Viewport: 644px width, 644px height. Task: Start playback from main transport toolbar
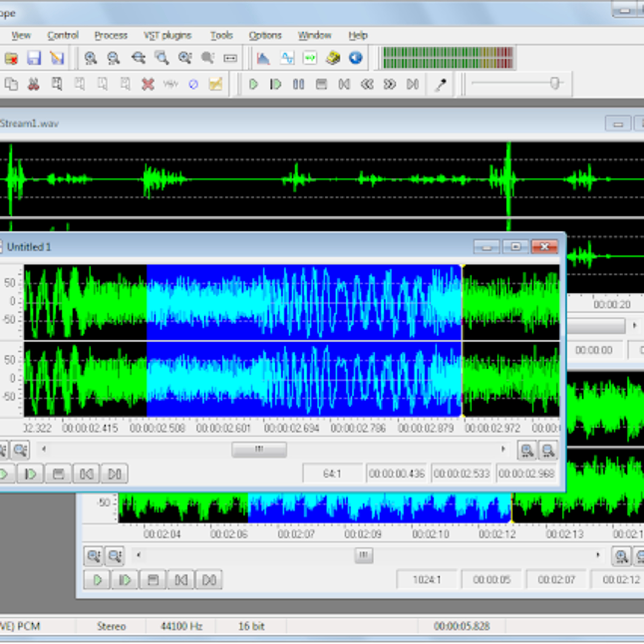pyautogui.click(x=253, y=84)
